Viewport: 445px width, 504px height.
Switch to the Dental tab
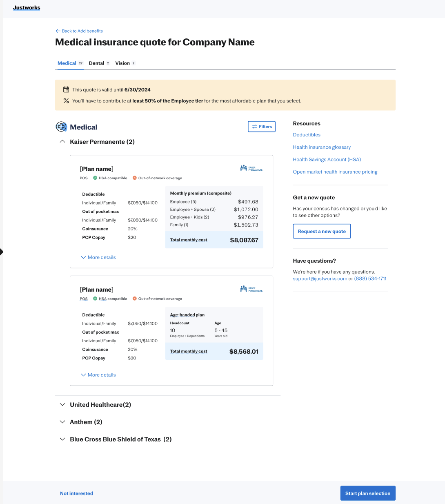[97, 63]
